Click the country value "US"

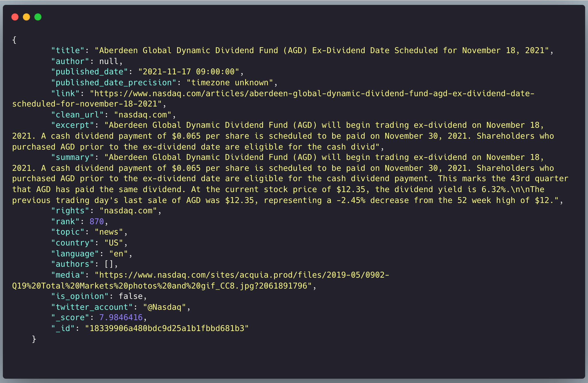(113, 243)
